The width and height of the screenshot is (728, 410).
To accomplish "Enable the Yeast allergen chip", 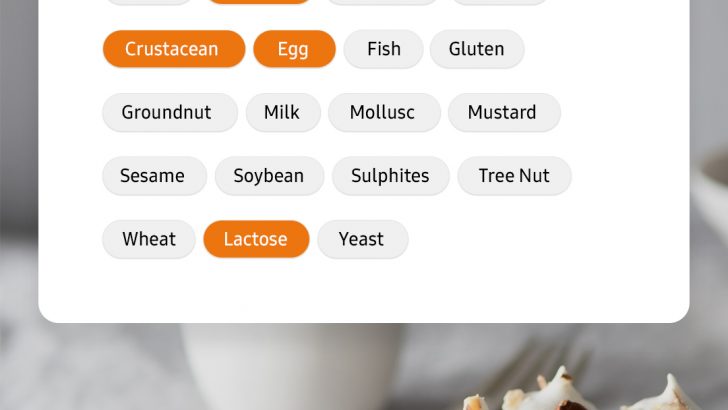I will click(361, 239).
